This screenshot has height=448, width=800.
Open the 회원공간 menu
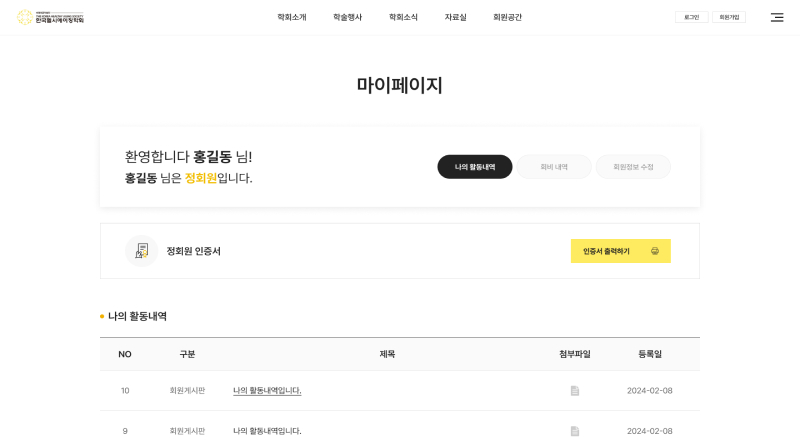coord(507,17)
